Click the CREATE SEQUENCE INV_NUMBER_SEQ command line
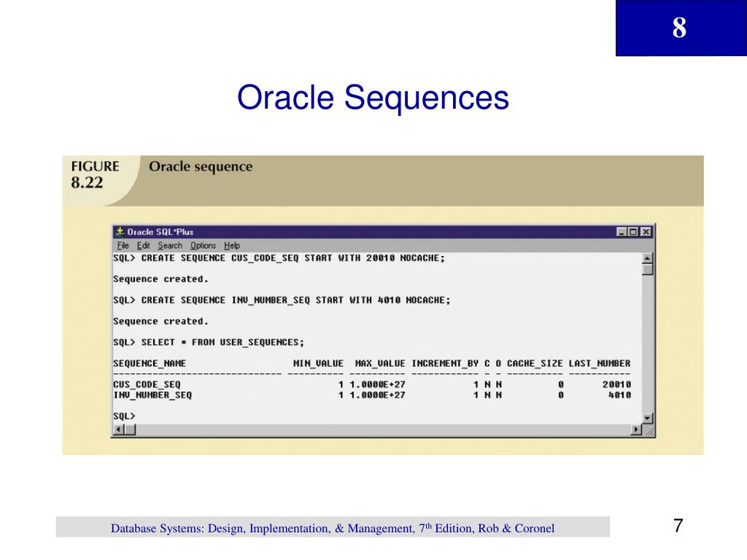Image resolution: width=747 pixels, height=560 pixels. (x=282, y=300)
